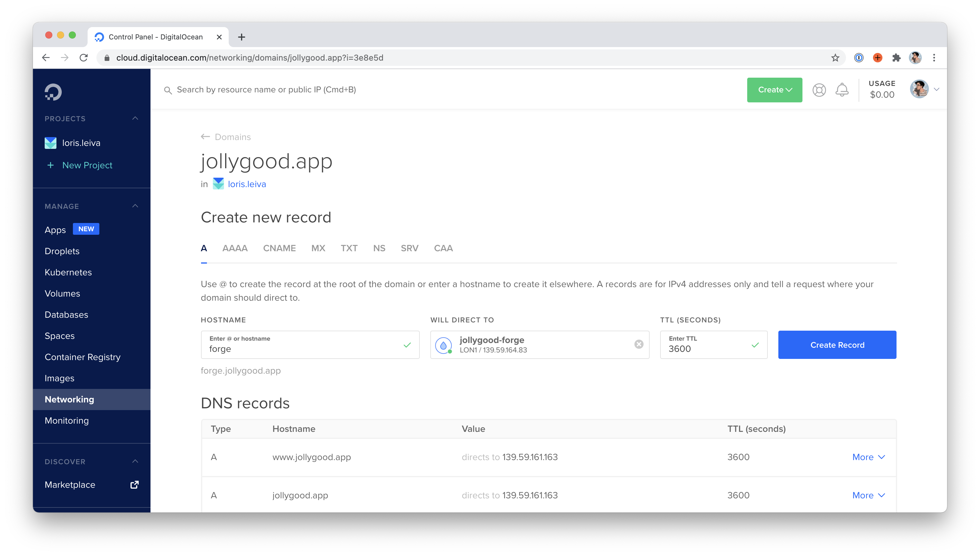
Task: Switch to the AAAA record tab
Action: pyautogui.click(x=235, y=248)
